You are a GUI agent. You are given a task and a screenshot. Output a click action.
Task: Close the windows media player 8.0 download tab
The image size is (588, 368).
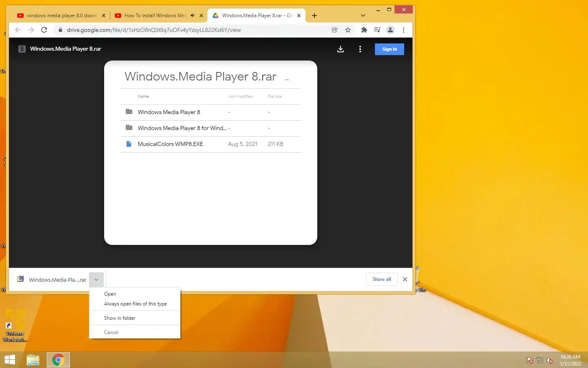coord(104,16)
